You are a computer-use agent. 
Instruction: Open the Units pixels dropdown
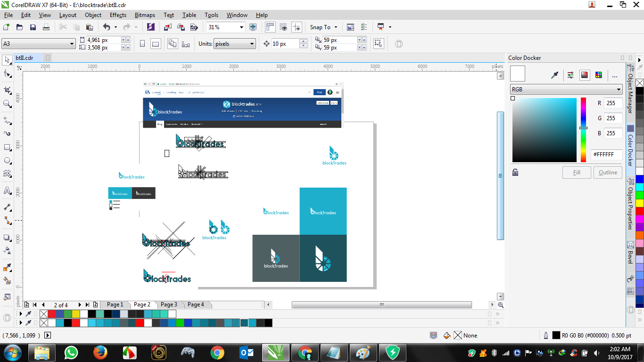coord(252,44)
